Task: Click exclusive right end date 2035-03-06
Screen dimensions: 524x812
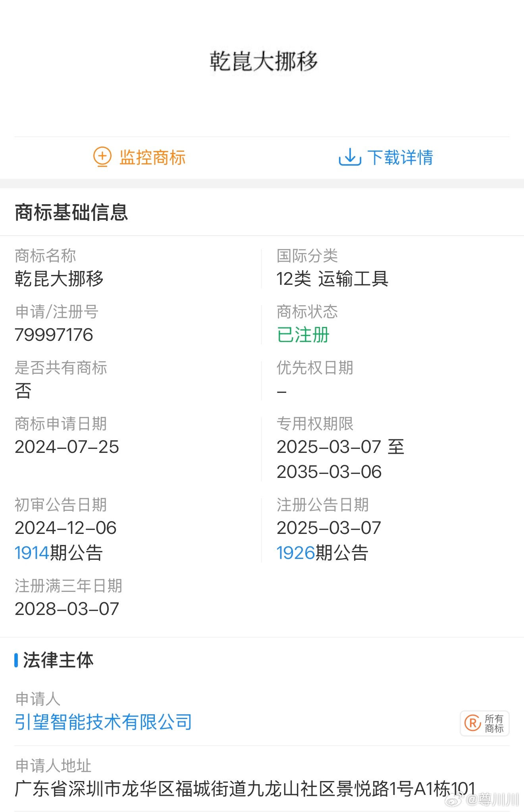Action: 329,472
